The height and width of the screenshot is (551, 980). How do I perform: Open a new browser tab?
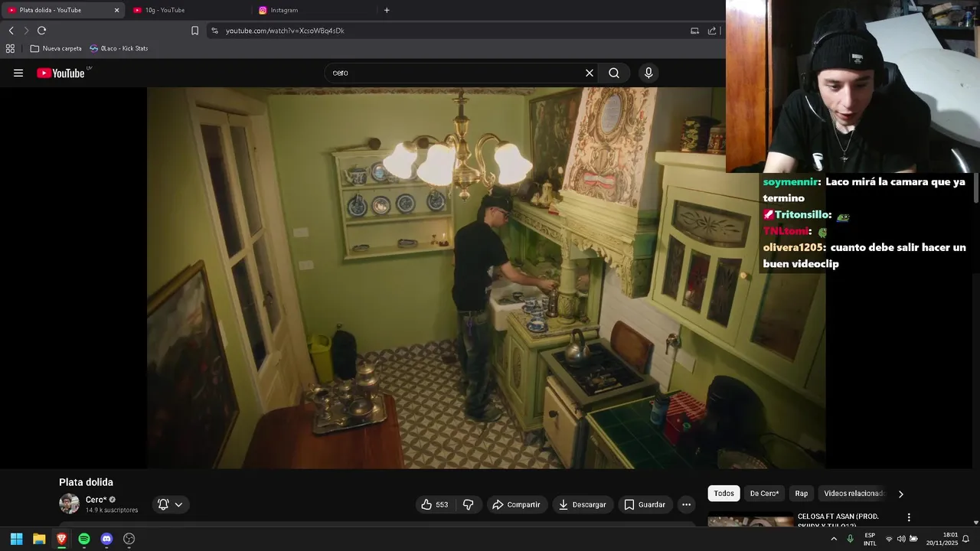tap(387, 10)
